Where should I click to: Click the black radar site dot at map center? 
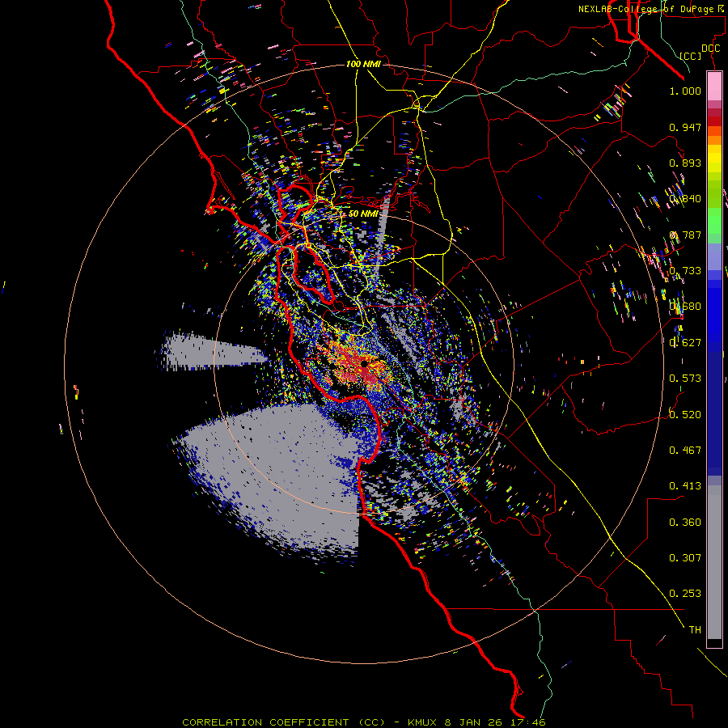click(x=365, y=364)
